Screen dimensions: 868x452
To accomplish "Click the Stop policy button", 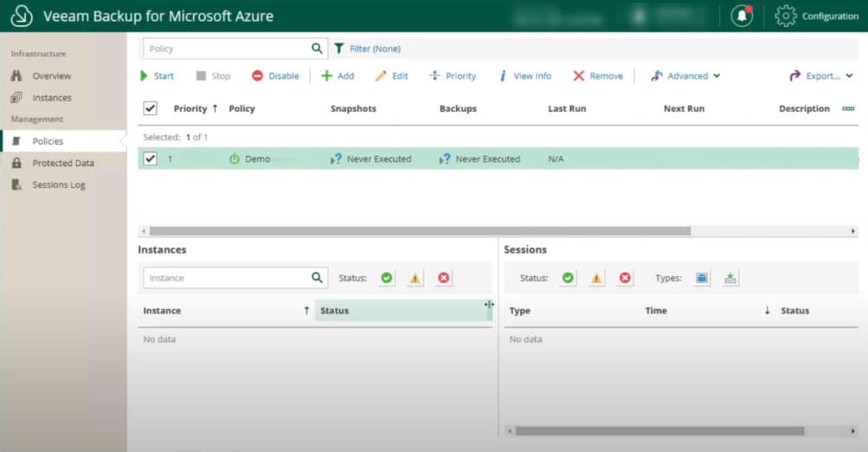I will coord(213,76).
